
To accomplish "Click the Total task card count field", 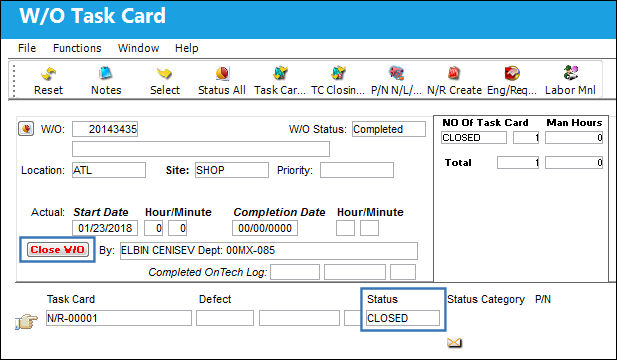I will (x=518, y=162).
